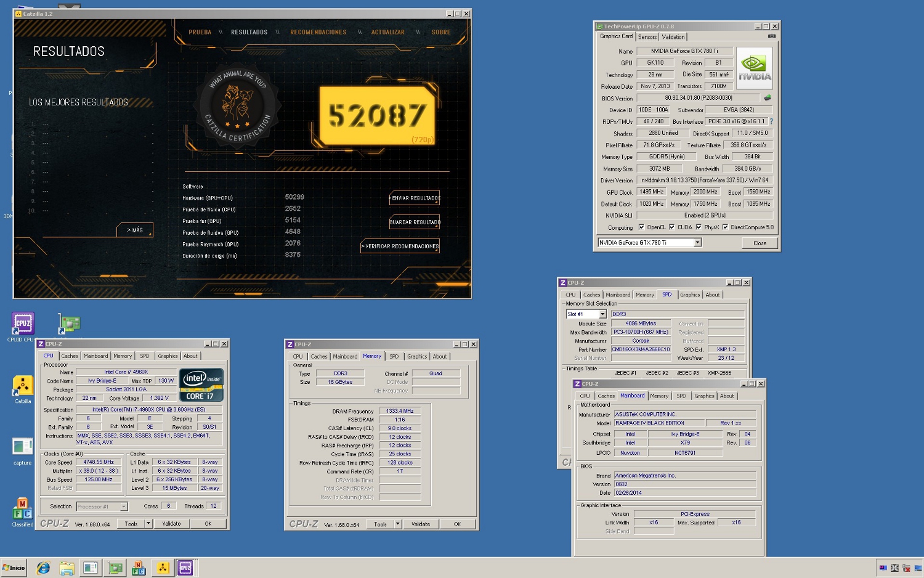
Task: Click the GUARDAR RESULTADO button
Action: [415, 222]
